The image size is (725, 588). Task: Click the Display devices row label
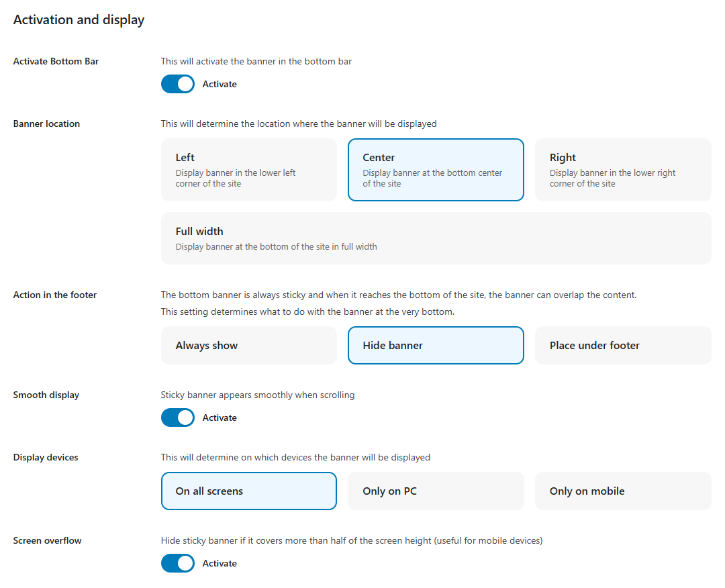coord(46,457)
